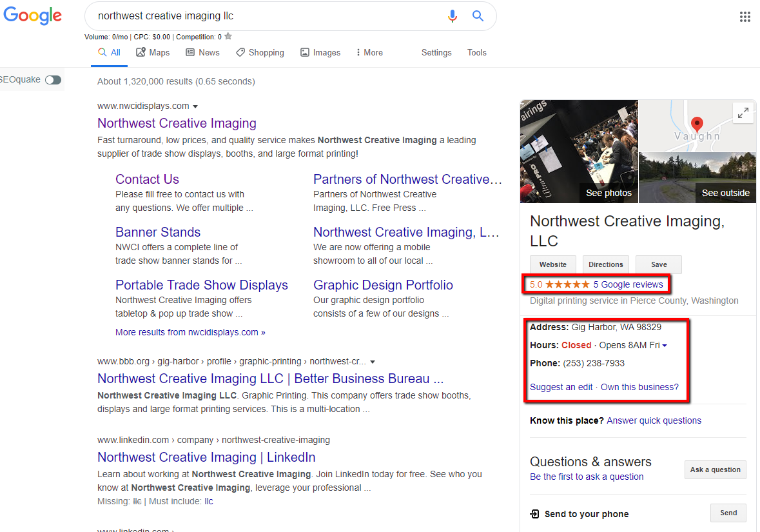Open the Northwest Creative Imaging LinkedIn result
This screenshot has width=760, height=532.
tap(206, 457)
